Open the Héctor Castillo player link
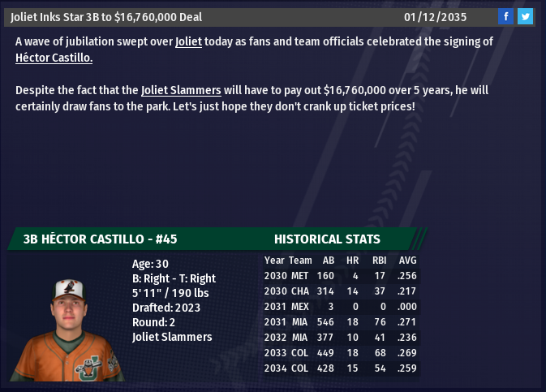Screen dimensions: 546x392 tap(54, 58)
